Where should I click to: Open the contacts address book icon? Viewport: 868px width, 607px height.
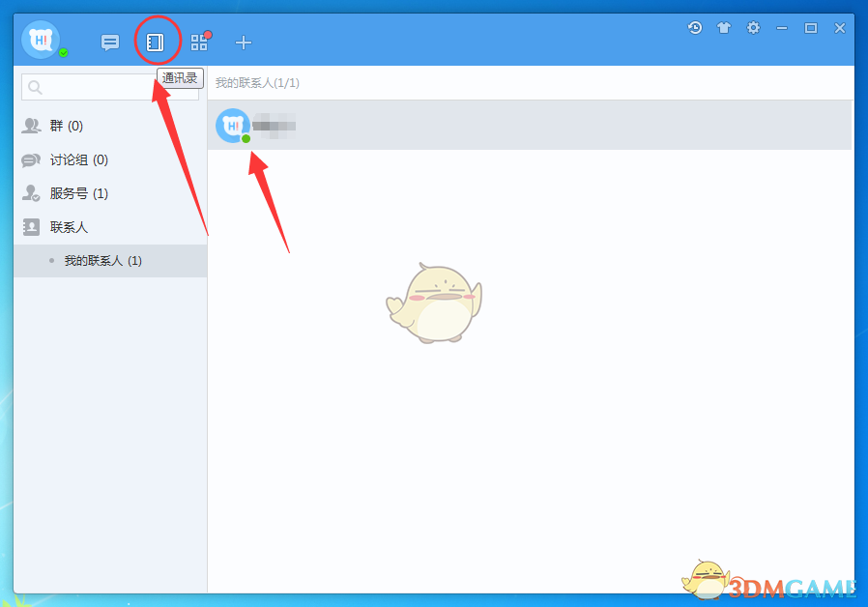[x=155, y=43]
